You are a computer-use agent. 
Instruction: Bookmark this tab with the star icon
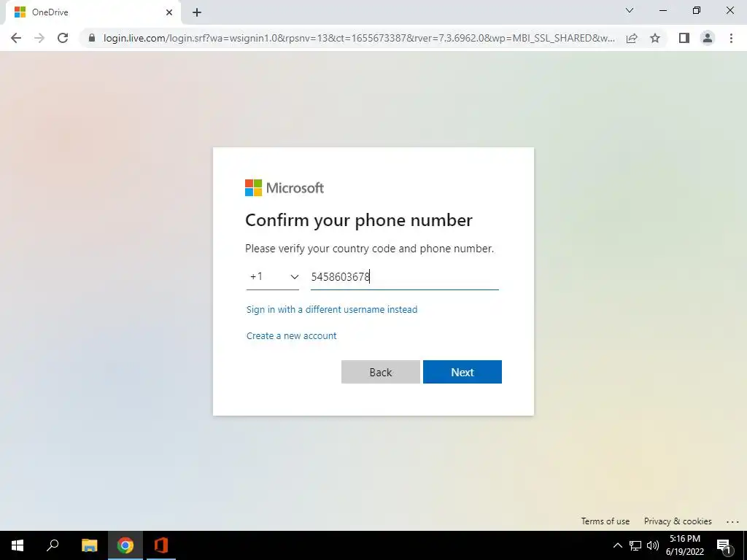coord(655,38)
